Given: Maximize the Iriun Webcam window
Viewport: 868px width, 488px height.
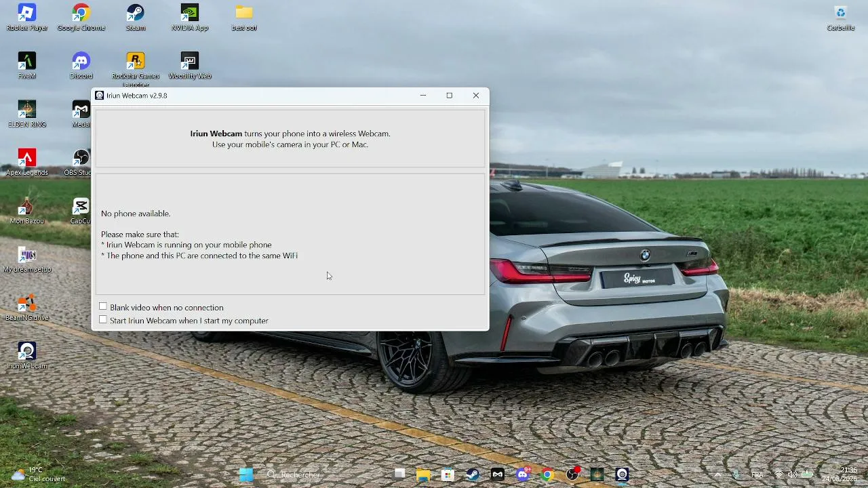Looking at the screenshot, I should (449, 96).
